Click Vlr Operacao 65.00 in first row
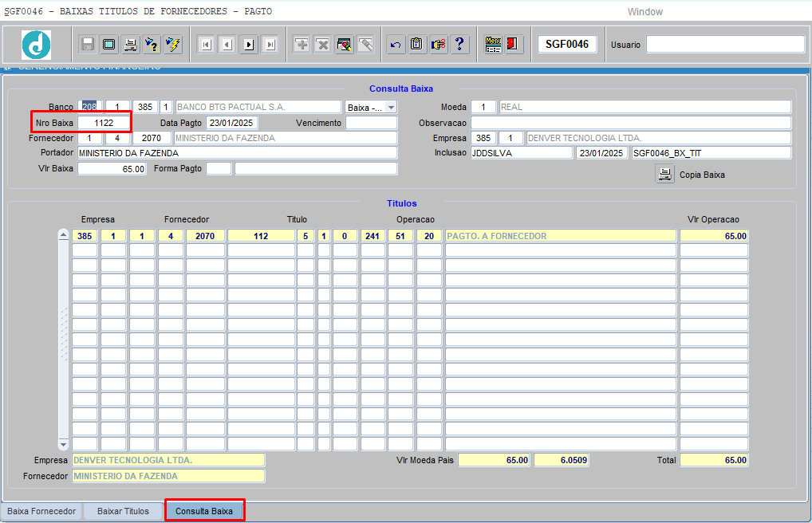Screen dimensions: 812x523 click(x=714, y=236)
